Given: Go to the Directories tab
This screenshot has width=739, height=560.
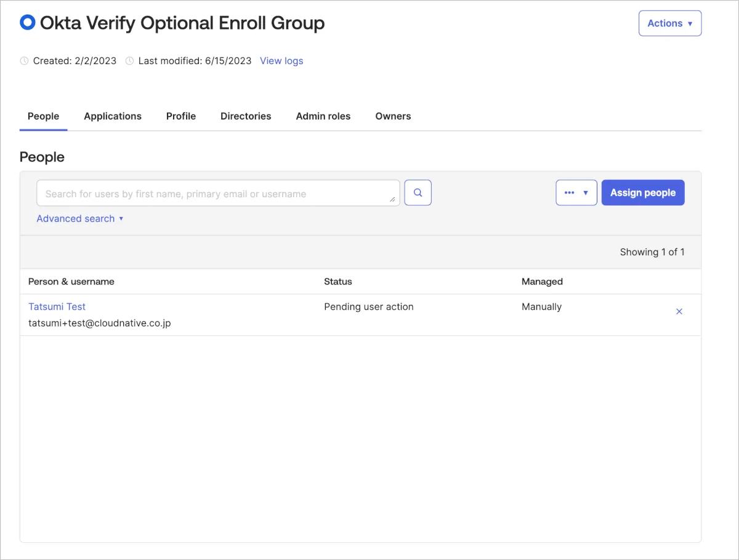Looking at the screenshot, I should pyautogui.click(x=246, y=116).
